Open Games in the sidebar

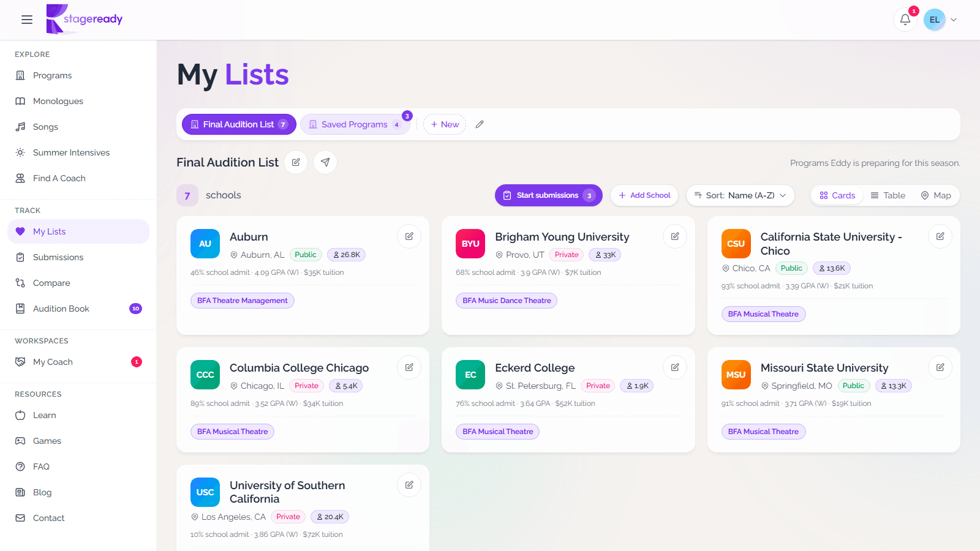coord(78,441)
